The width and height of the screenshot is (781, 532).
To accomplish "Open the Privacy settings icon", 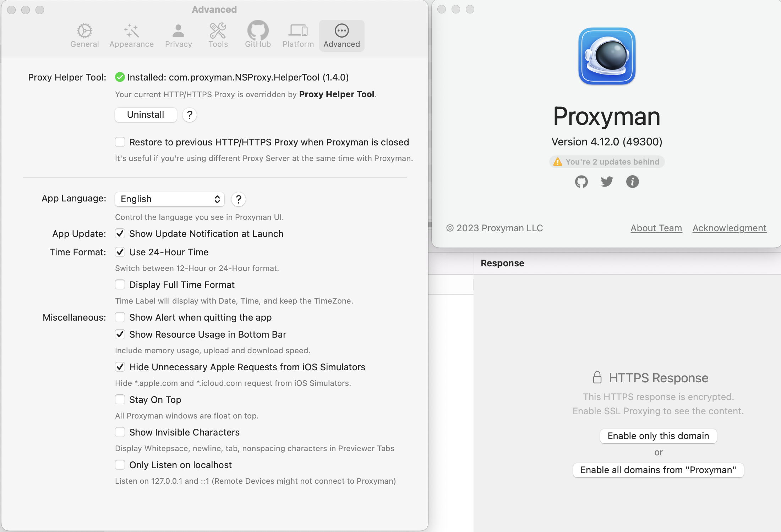I will [178, 34].
